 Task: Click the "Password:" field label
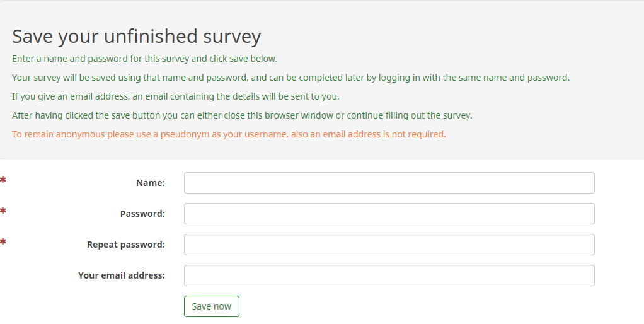click(142, 214)
